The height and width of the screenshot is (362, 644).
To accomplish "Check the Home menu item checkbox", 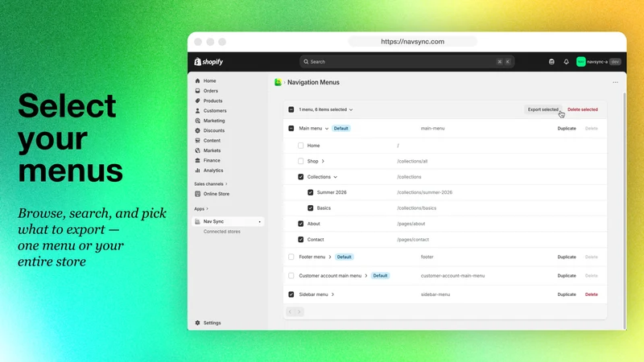I will 300,146.
